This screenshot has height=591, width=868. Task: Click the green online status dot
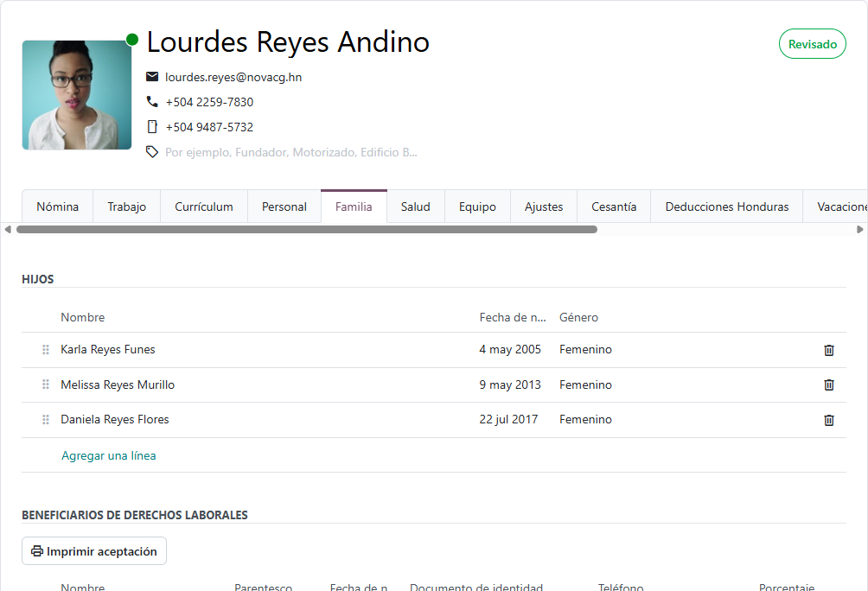(x=132, y=40)
